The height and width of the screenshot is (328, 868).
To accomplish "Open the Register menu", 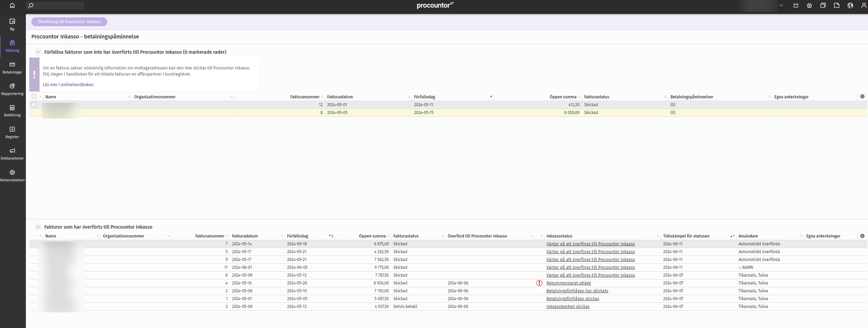I will [x=12, y=133].
